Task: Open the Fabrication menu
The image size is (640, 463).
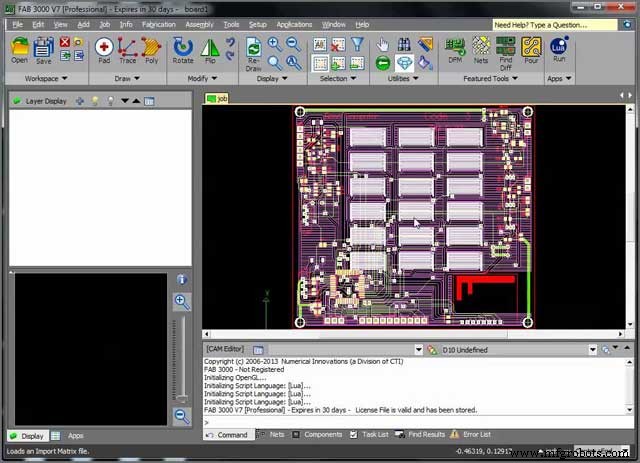Action: point(159,24)
